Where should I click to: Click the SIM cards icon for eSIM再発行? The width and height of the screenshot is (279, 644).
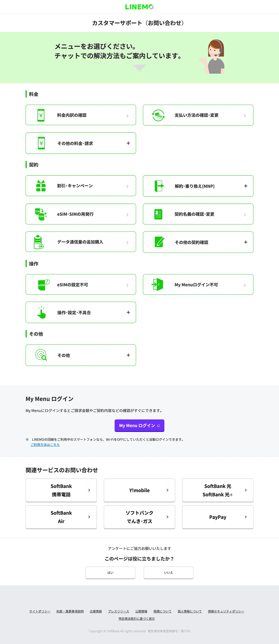pos(41,214)
